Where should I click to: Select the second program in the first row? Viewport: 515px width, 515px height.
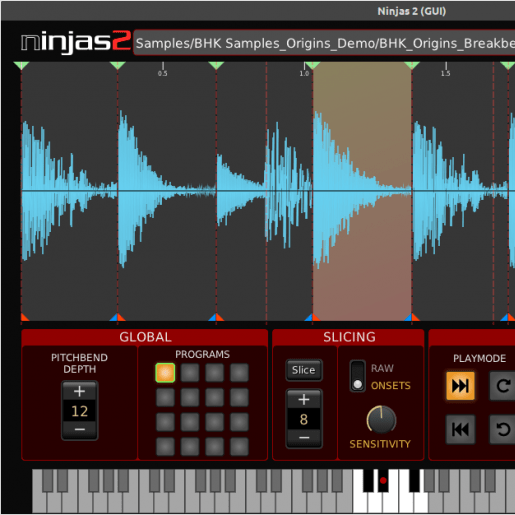190,372
